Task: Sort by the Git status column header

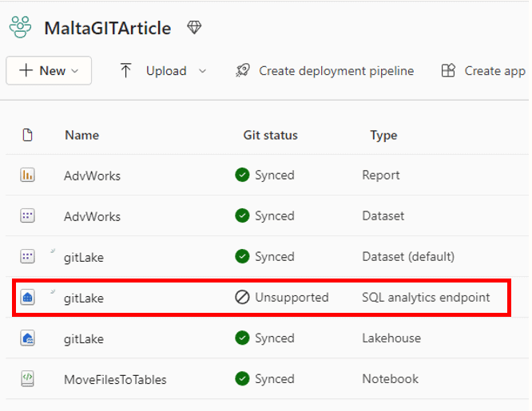Action: tap(271, 135)
